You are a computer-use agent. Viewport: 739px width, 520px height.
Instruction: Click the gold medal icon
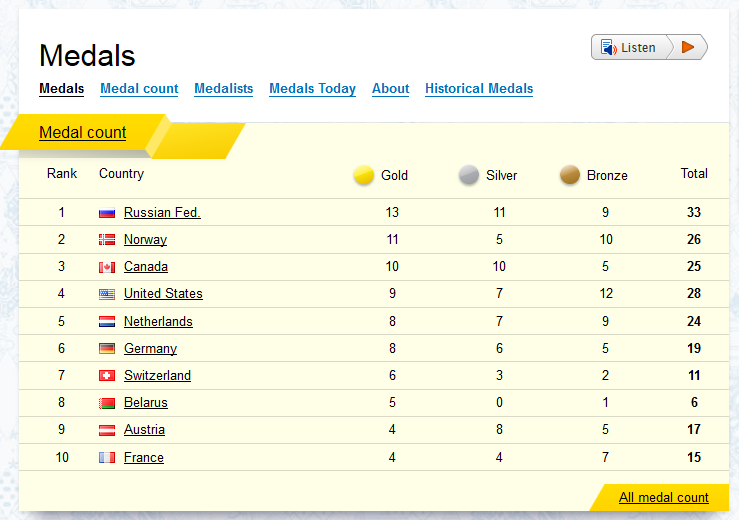pos(364,175)
